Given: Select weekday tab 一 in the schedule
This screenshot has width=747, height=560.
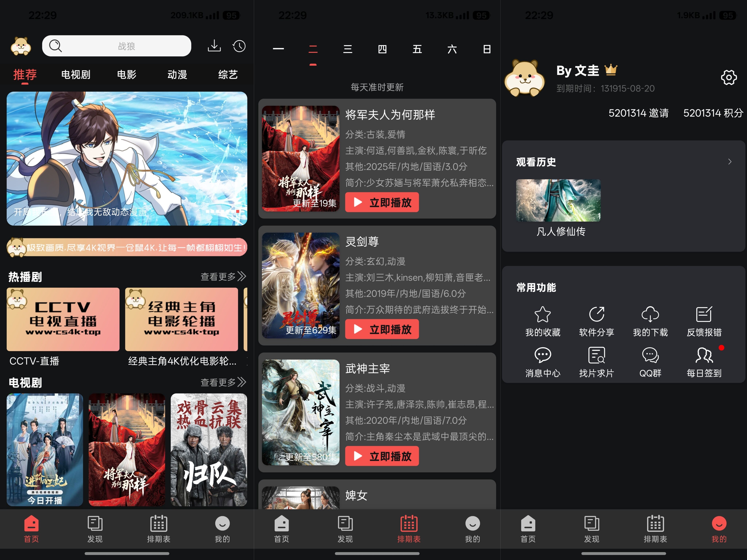Looking at the screenshot, I should (x=278, y=49).
